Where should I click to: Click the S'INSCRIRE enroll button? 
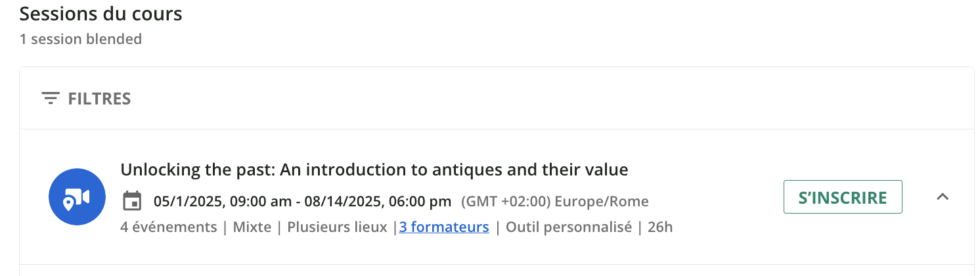pyautogui.click(x=842, y=197)
